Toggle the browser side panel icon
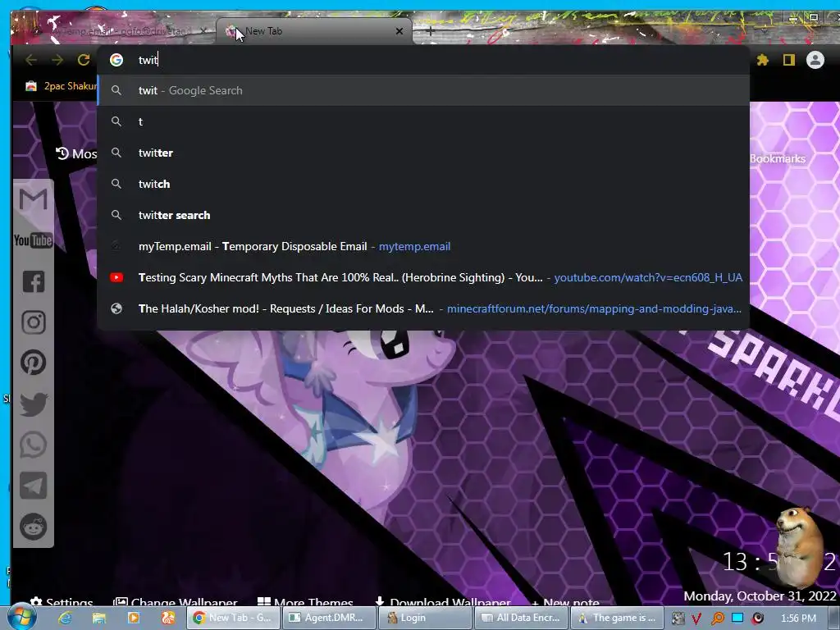The height and width of the screenshot is (630, 840). pyautogui.click(x=788, y=60)
